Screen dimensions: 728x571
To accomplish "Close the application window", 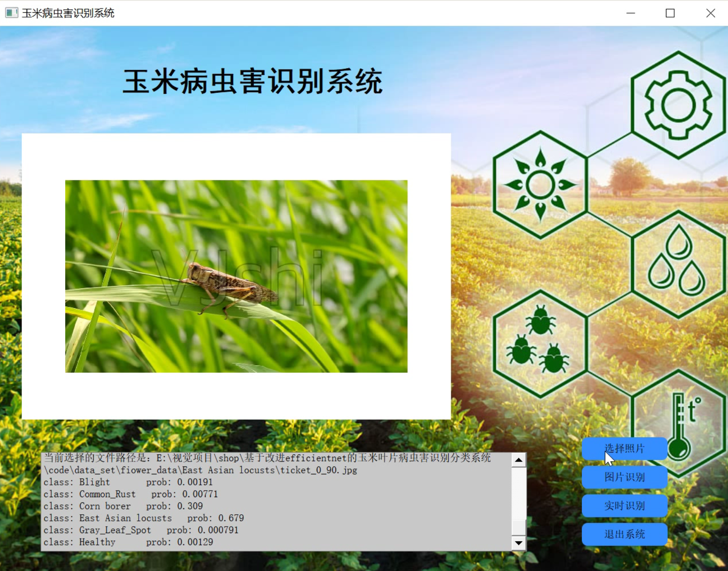I will 710,13.
